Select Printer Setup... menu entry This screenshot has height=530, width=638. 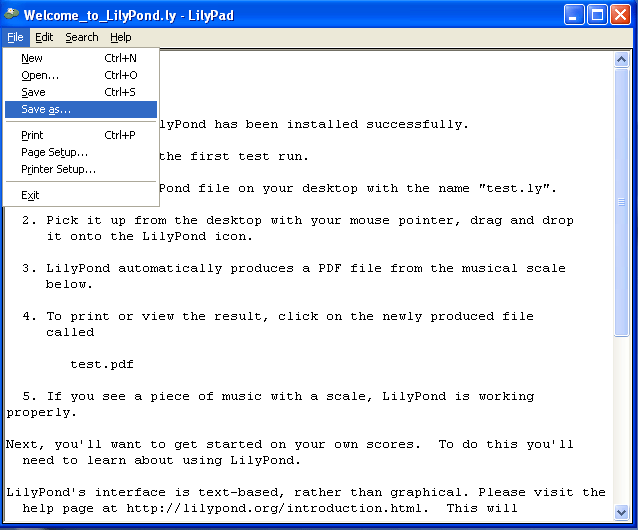pos(81,169)
